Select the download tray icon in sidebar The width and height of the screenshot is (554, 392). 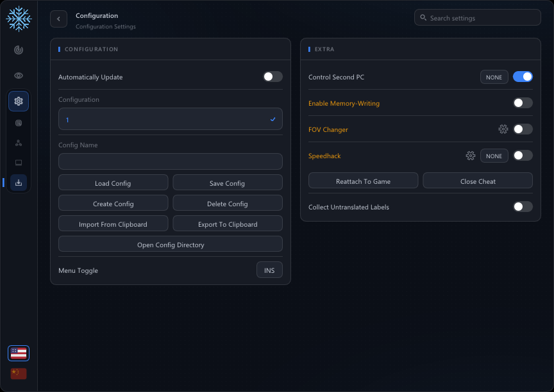pos(19,183)
